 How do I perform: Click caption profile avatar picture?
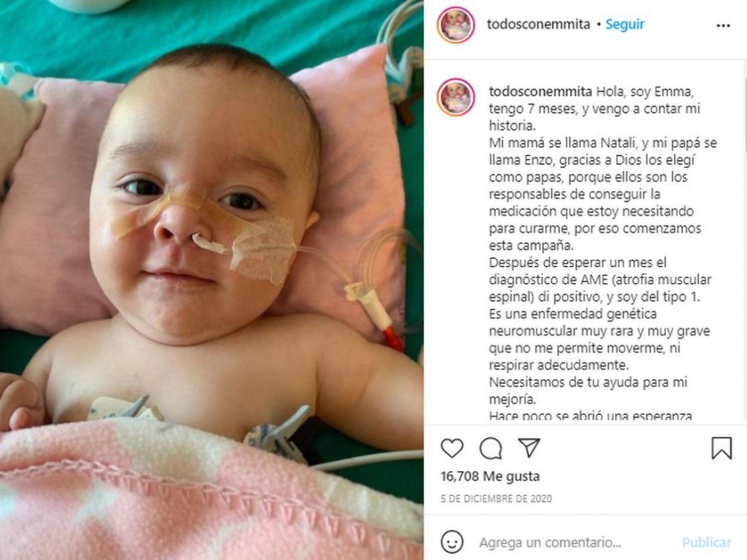[456, 97]
